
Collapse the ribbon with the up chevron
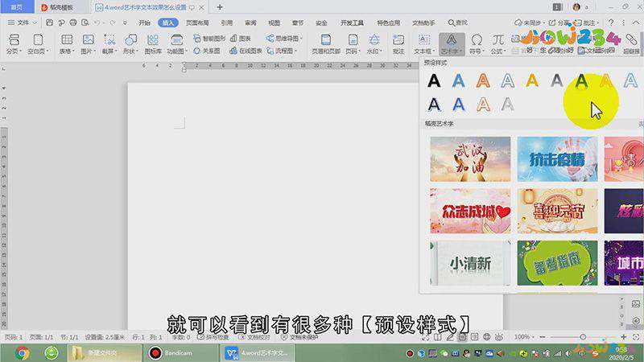click(x=636, y=23)
